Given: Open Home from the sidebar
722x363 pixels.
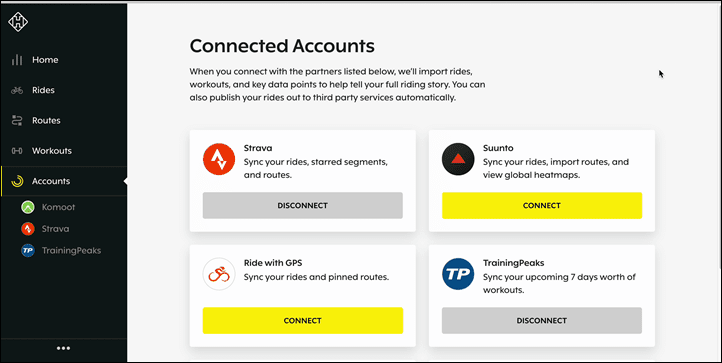Looking at the screenshot, I should tap(63, 60).
